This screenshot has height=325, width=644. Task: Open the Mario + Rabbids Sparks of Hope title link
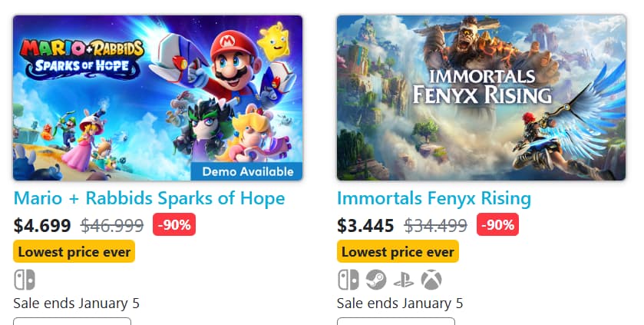click(149, 198)
